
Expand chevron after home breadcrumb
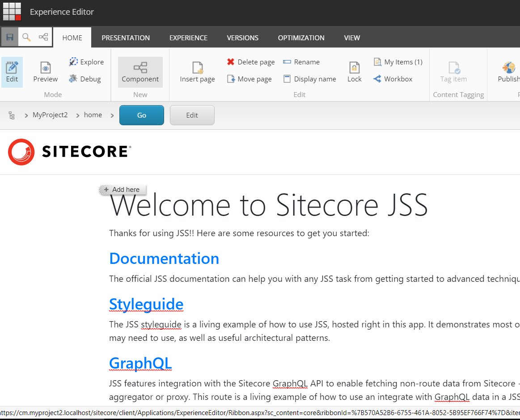pos(112,115)
